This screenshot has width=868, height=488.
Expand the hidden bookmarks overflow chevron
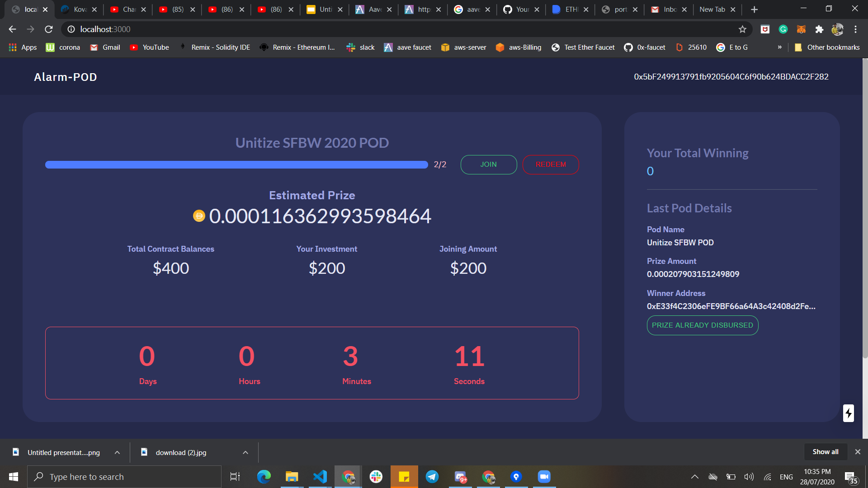[779, 47]
